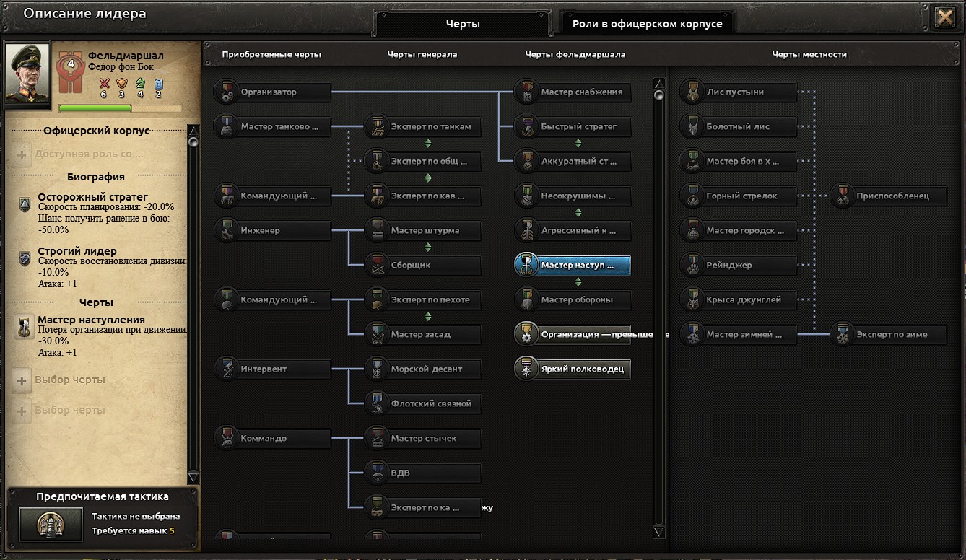This screenshot has height=560, width=966.
Task: Select the Эксперт по пехоте trait
Action: click(423, 299)
